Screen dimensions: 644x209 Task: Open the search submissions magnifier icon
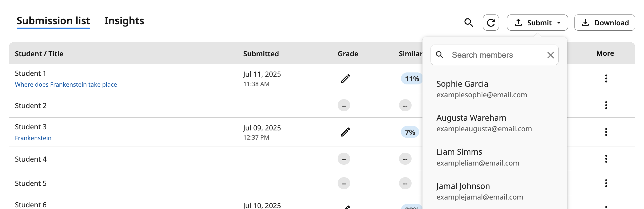[469, 23]
